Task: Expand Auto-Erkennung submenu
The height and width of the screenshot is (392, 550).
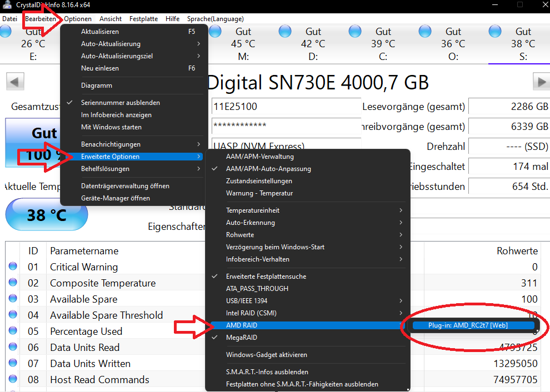Action: coord(308,222)
